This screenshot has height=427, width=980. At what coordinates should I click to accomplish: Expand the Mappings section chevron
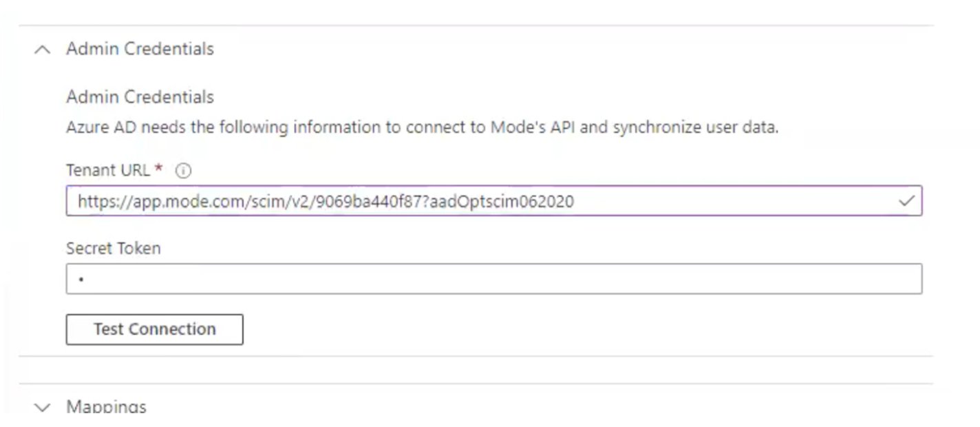pos(43,407)
